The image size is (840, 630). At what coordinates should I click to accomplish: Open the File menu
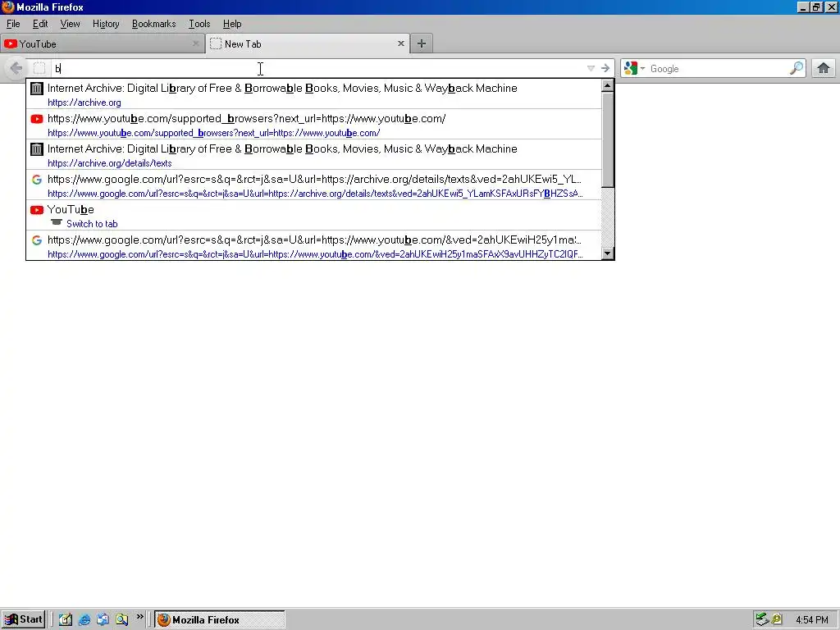(13, 24)
